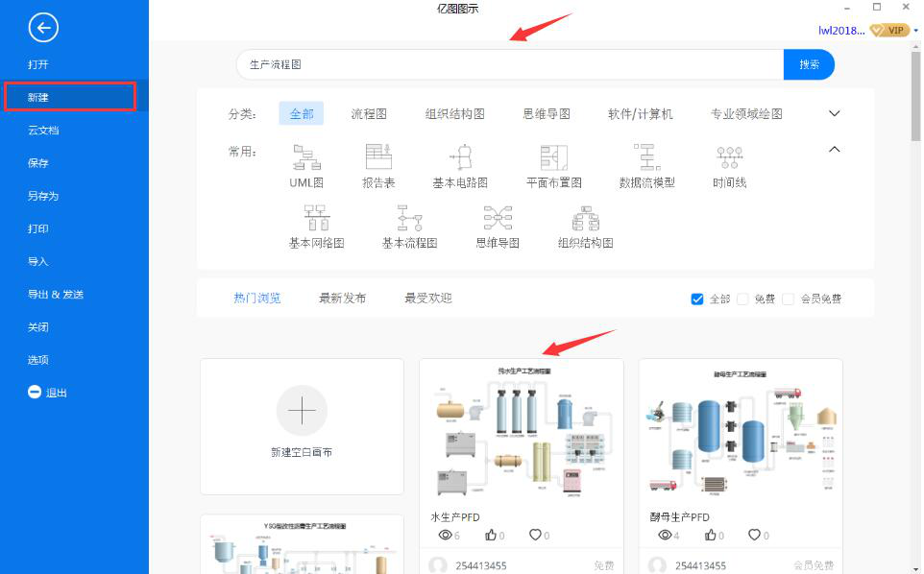Expand the 分类 category row chevron
Viewport: 924px width, 574px height.
point(835,113)
